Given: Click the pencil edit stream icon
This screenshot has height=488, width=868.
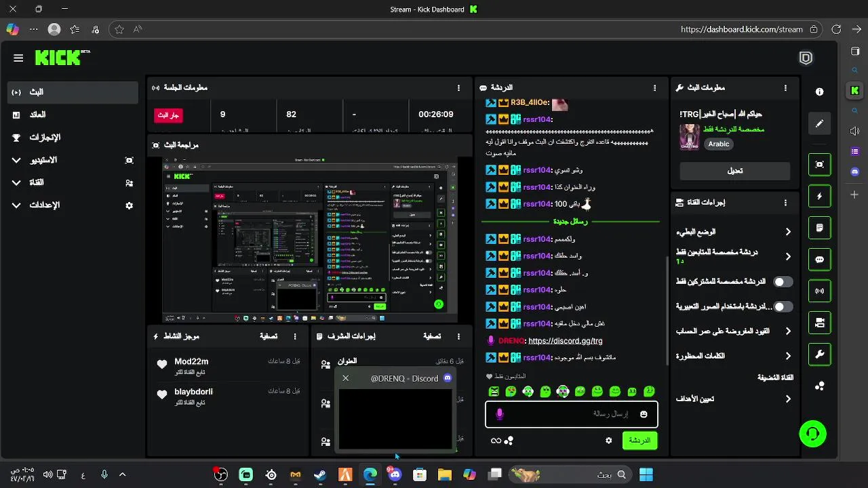Looking at the screenshot, I should pos(819,123).
